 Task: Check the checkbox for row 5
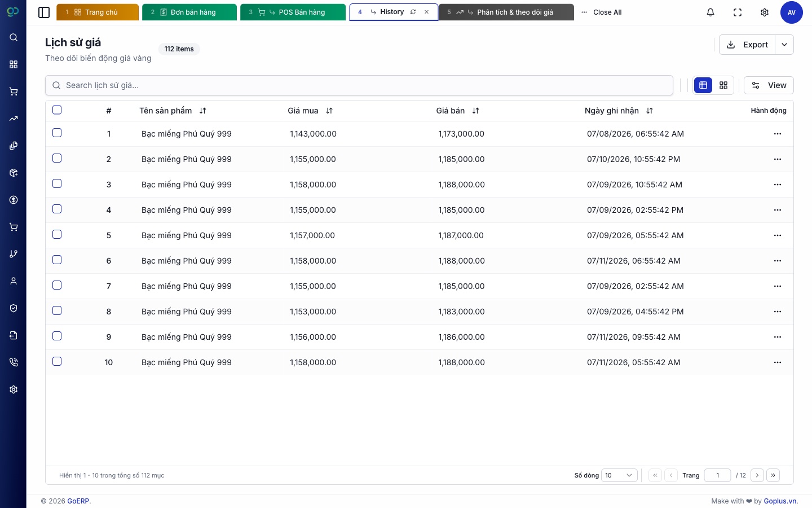click(57, 234)
